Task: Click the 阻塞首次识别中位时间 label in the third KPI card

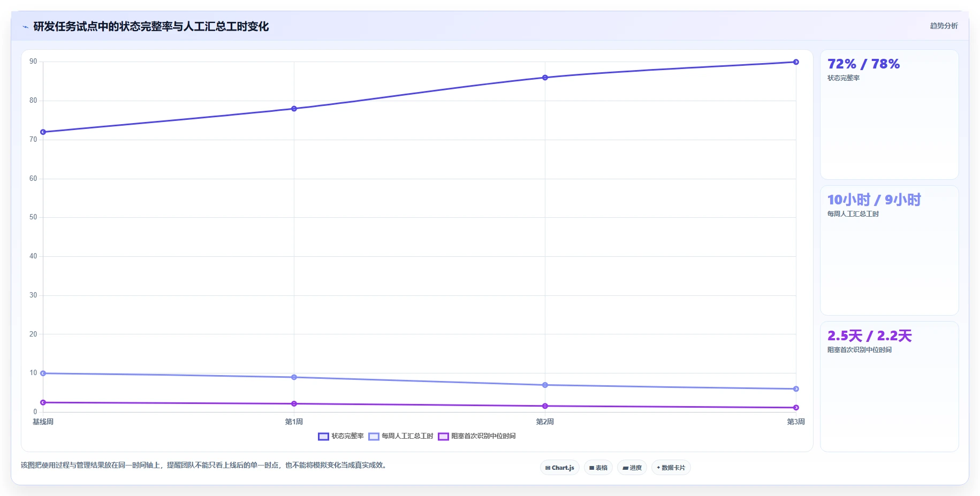Action: (860, 350)
